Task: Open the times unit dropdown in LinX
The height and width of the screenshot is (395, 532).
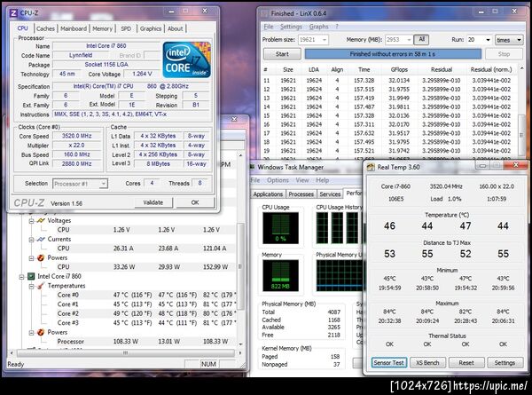Action: click(x=519, y=40)
